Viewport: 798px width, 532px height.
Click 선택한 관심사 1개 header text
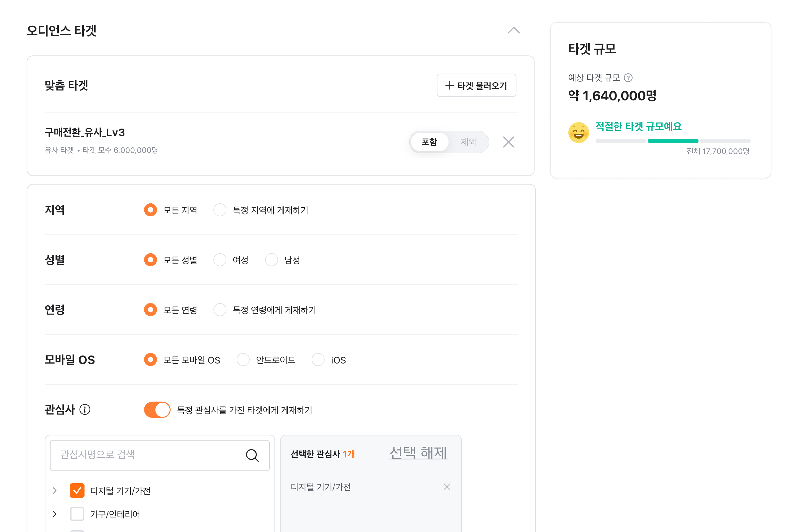coord(323,454)
